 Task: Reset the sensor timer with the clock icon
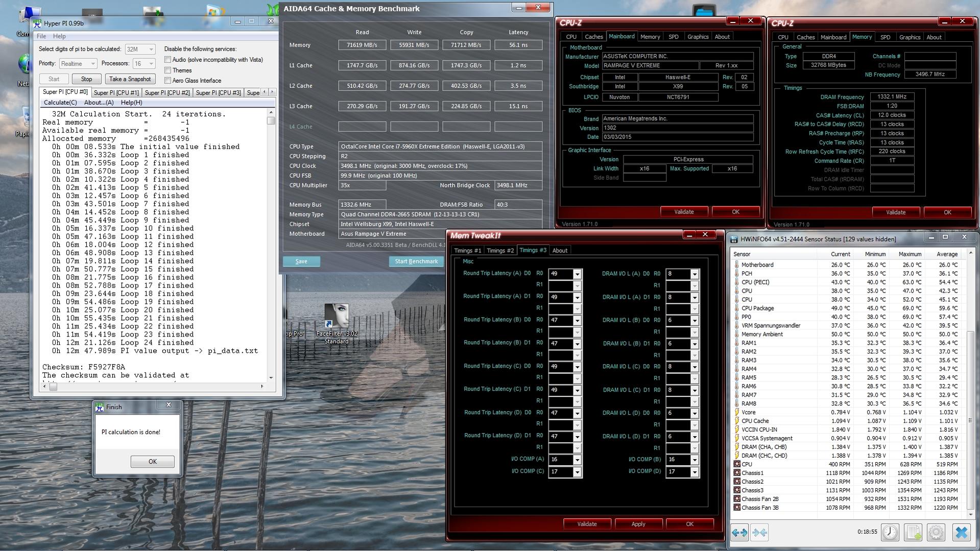pos(890,533)
